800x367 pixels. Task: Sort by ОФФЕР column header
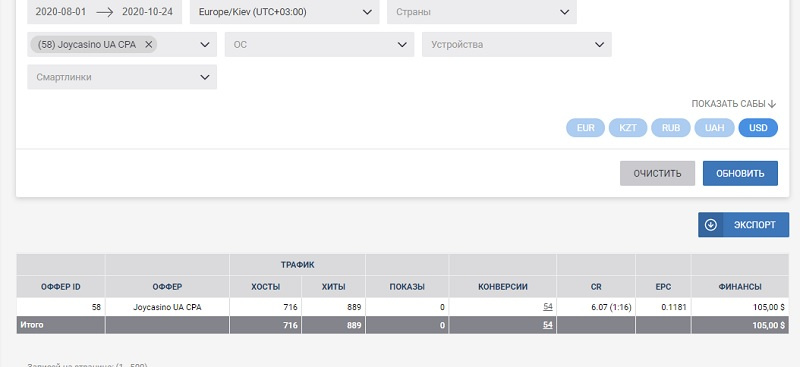pyautogui.click(x=167, y=287)
